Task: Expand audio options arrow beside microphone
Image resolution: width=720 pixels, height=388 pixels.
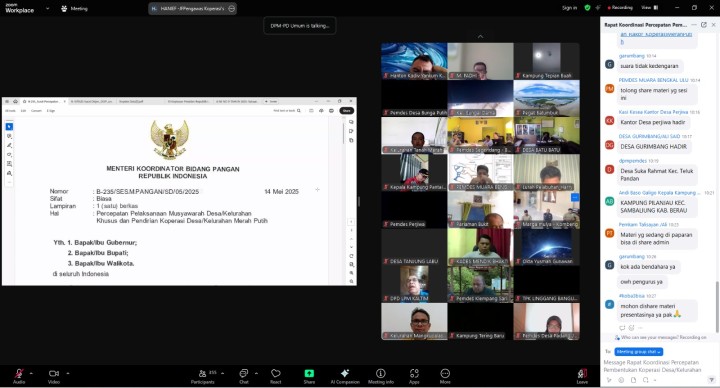Action: (x=31, y=373)
